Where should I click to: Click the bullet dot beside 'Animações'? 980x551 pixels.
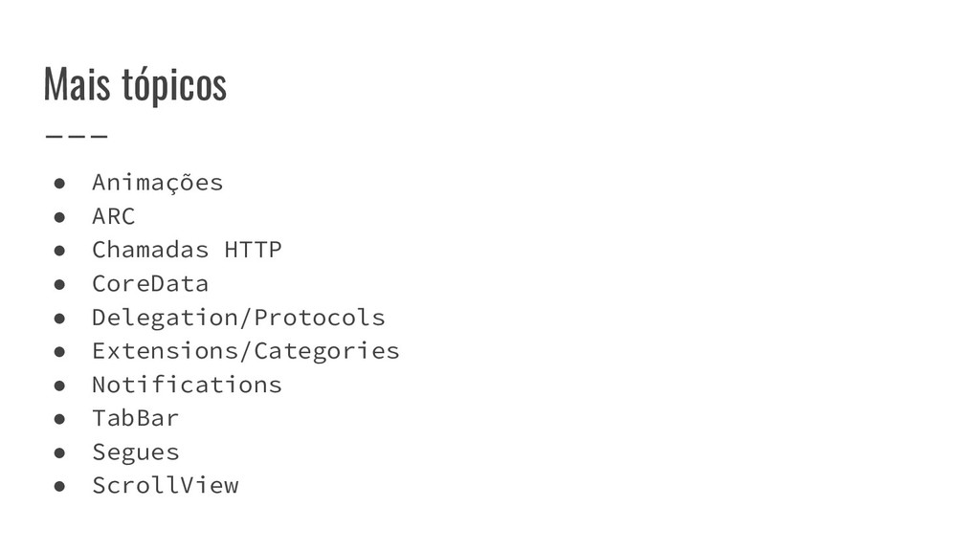coord(59,183)
